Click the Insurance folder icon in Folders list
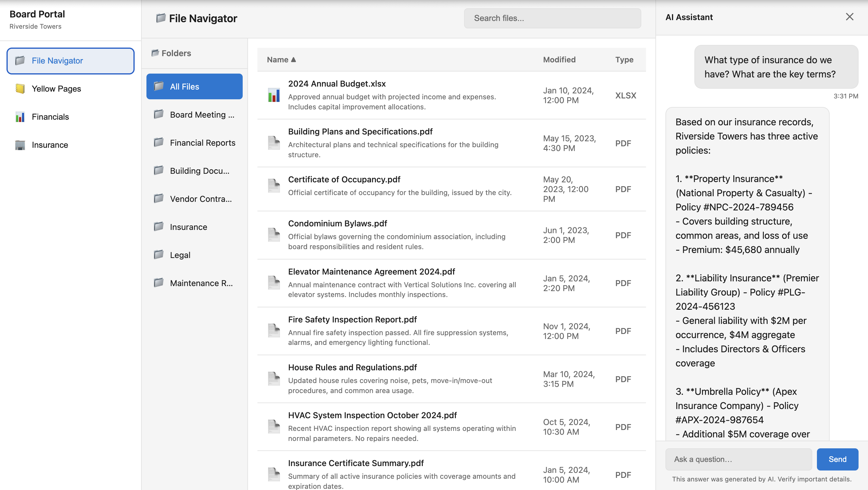Screen dimensions: 868x490 click(159, 226)
